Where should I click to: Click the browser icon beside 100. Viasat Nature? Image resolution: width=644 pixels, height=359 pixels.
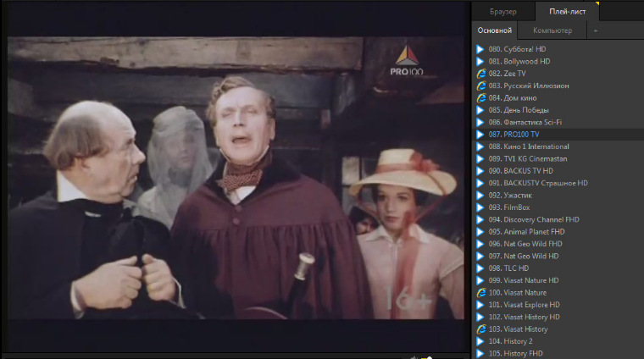[x=481, y=292]
